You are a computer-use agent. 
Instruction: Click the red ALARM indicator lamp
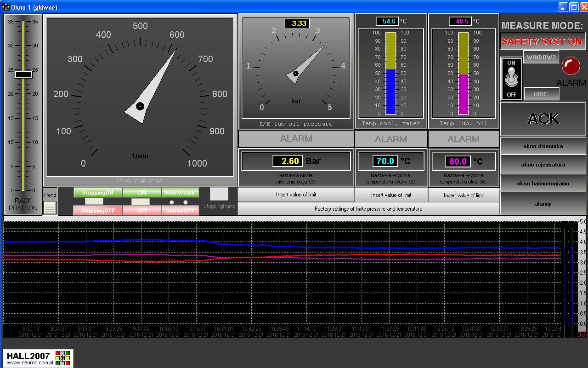coord(571,66)
